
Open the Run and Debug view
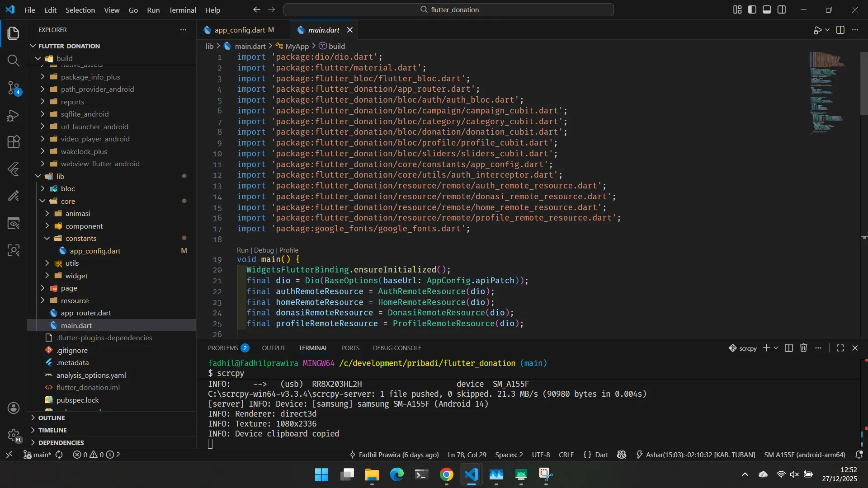point(14,115)
